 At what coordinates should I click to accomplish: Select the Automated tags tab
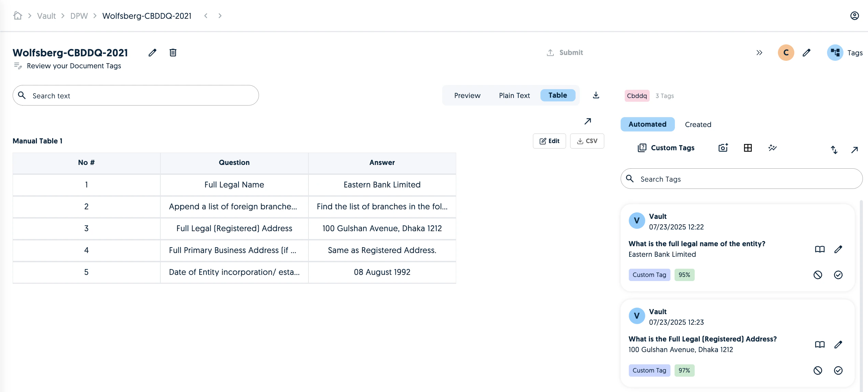[x=648, y=124]
